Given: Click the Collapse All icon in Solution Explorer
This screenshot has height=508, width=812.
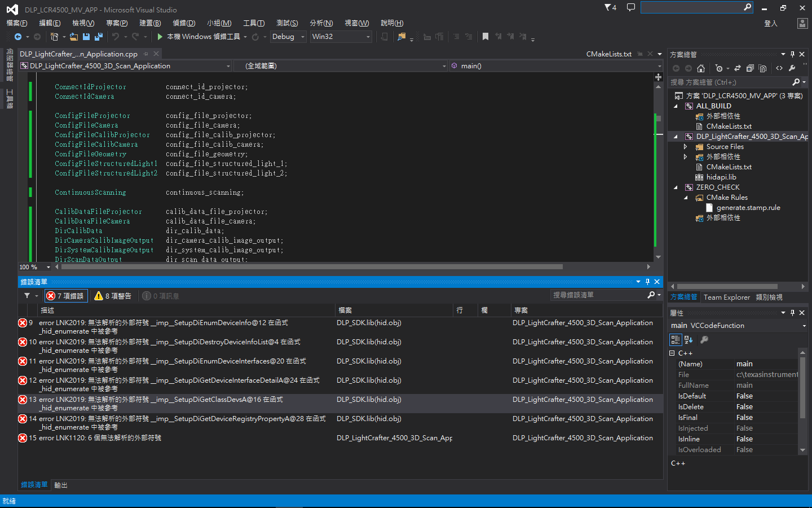Looking at the screenshot, I should click(x=750, y=68).
